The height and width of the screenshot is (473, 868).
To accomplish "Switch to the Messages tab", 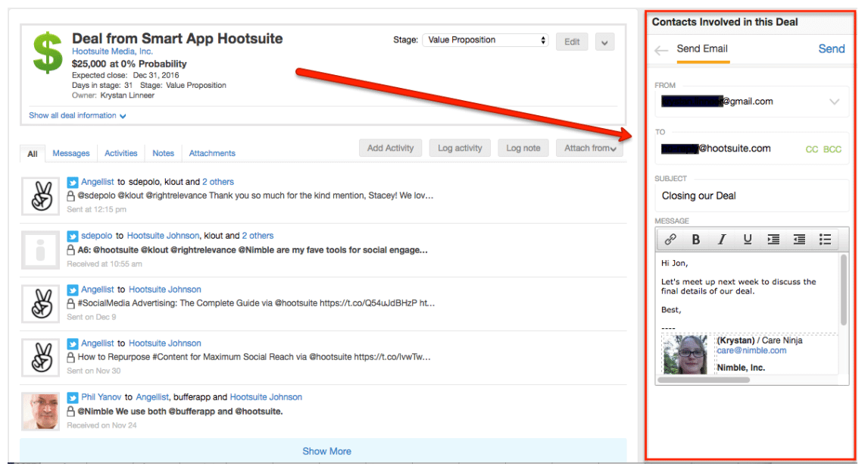I will tap(71, 153).
